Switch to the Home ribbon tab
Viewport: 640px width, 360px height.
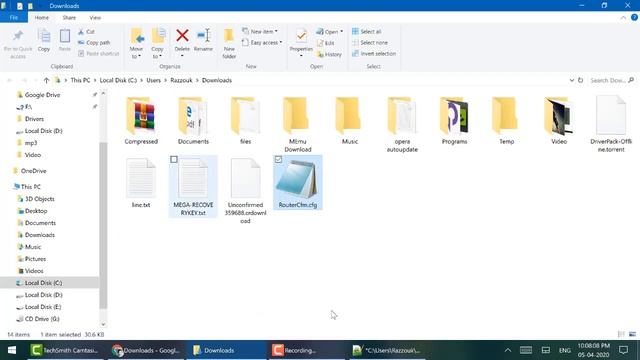[42, 18]
